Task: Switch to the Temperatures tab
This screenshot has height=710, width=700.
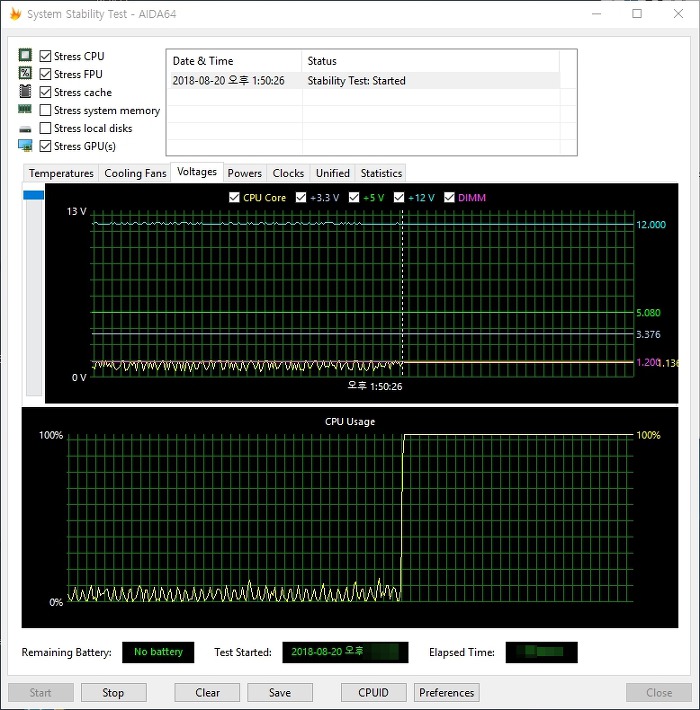Action: click(61, 173)
